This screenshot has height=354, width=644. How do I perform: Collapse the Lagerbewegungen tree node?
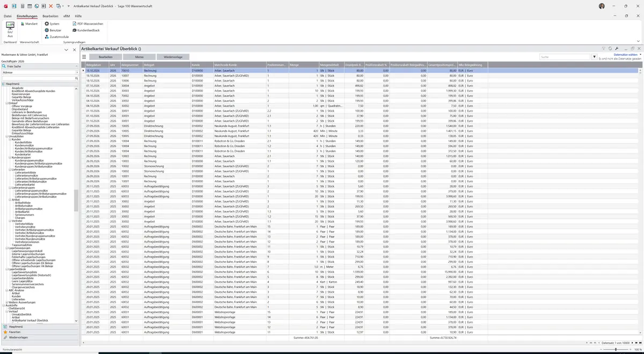pyautogui.click(x=6, y=248)
